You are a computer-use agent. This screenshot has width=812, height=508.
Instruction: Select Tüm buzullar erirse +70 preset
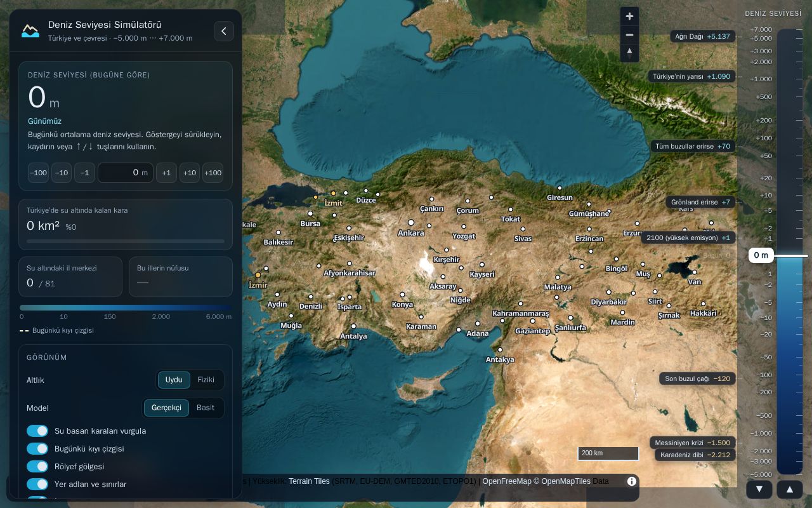[693, 146]
